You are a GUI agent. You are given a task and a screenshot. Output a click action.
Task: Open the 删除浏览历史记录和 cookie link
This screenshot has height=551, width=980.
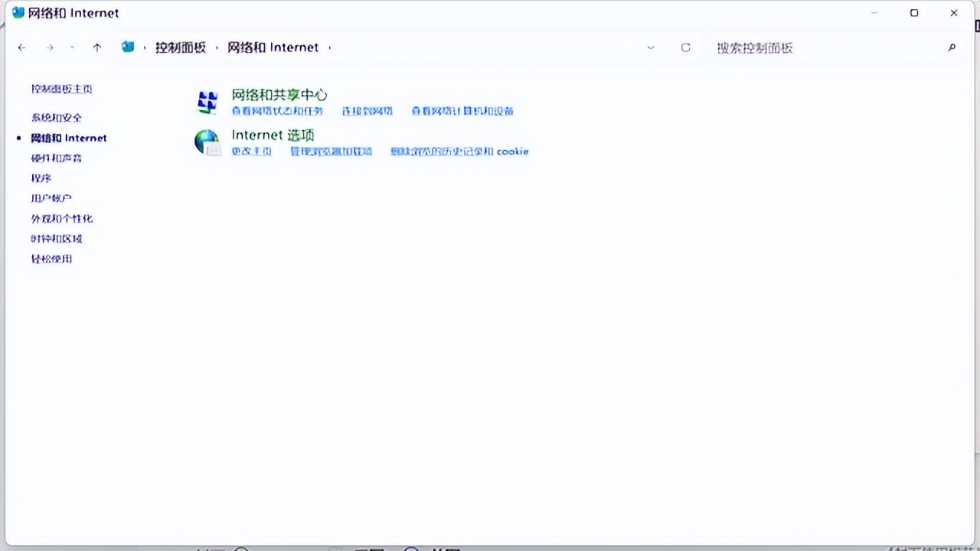461,152
